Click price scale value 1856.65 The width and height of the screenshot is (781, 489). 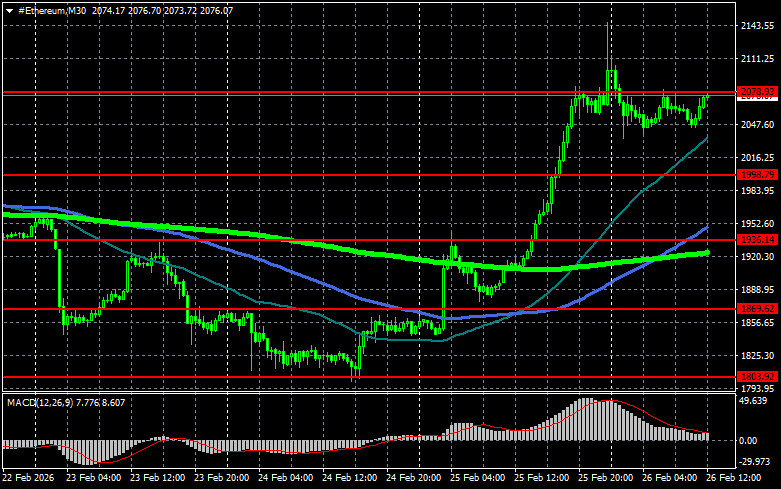coord(757,323)
